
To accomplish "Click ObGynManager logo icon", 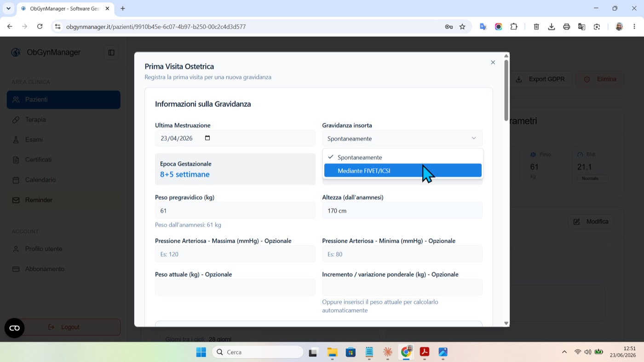I will [x=16, y=52].
